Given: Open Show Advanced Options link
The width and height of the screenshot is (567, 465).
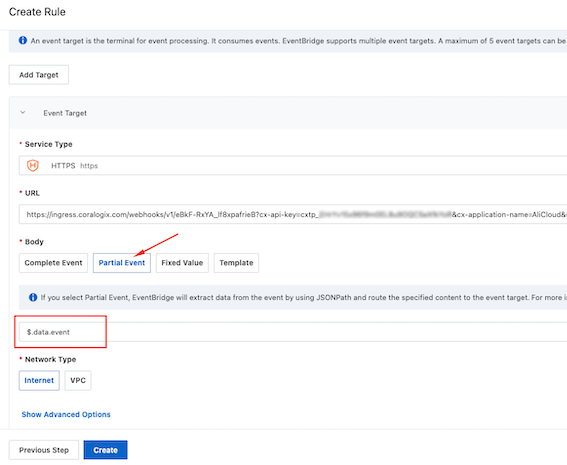Looking at the screenshot, I should pyautogui.click(x=66, y=414).
